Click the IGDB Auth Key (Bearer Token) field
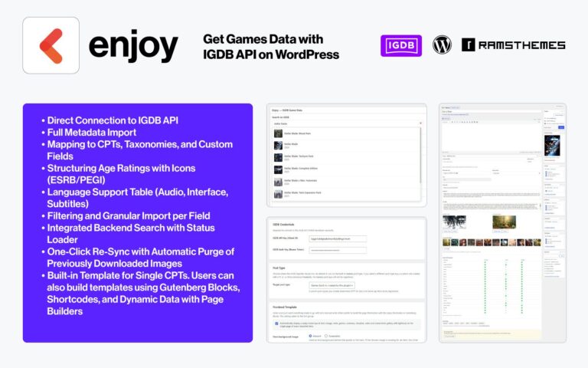 tap(338, 250)
